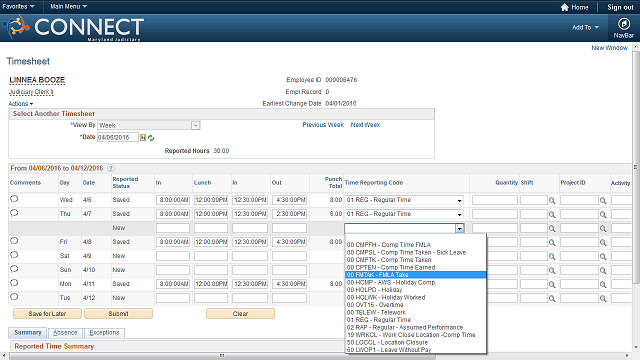
Task: Click the Clear button
Action: point(240,313)
